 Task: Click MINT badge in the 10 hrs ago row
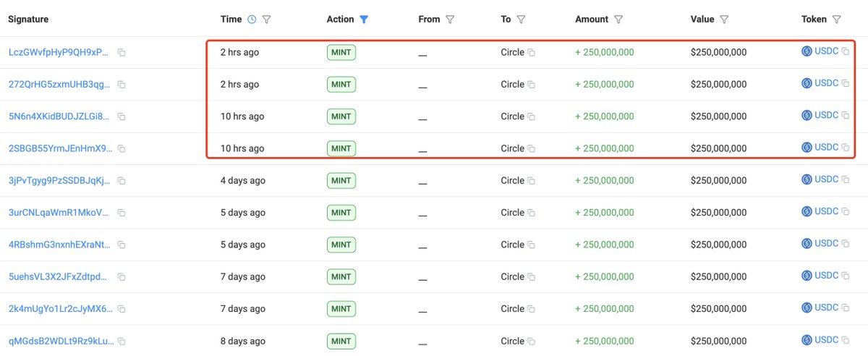pos(341,116)
